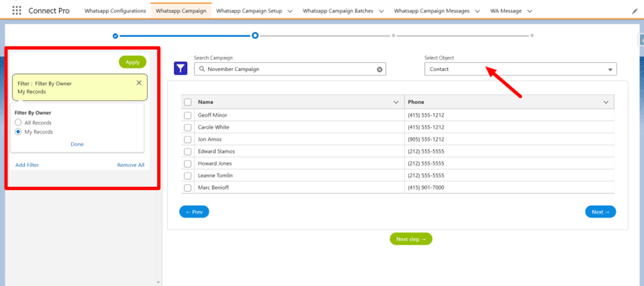Click the Filter By Owner chip
The image size is (644, 286).
[x=79, y=88]
